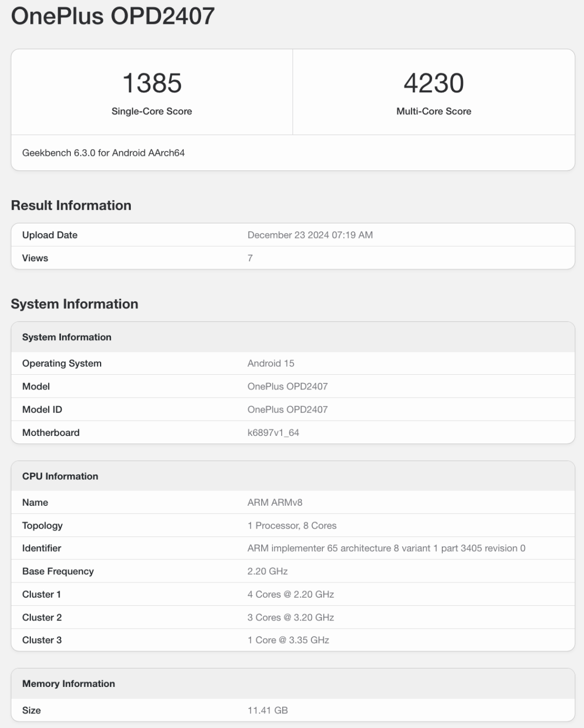Click the Motherboard row label
Screen dimensions: 584x728
[x=51, y=433]
